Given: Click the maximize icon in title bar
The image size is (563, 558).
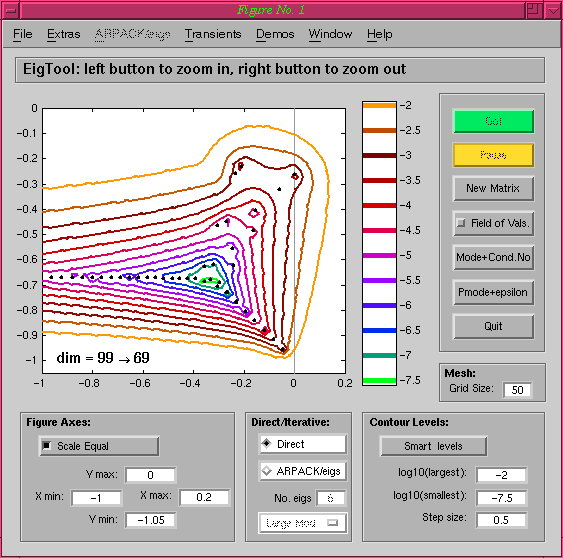Looking at the screenshot, I should pos(534,10).
